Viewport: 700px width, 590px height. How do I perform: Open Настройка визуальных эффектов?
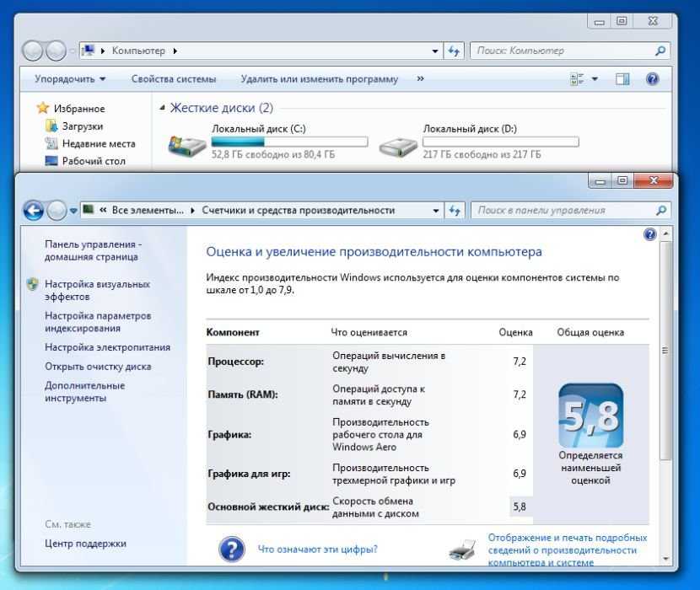pos(97,290)
